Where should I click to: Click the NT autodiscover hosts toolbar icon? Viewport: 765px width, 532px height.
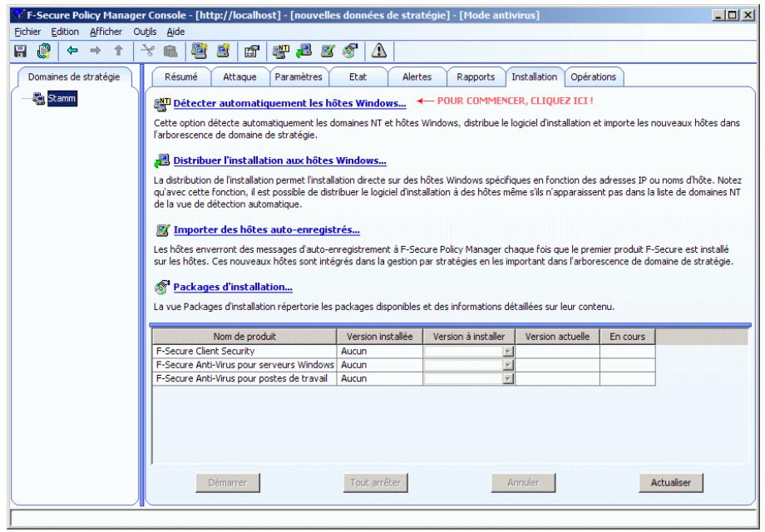(x=280, y=51)
